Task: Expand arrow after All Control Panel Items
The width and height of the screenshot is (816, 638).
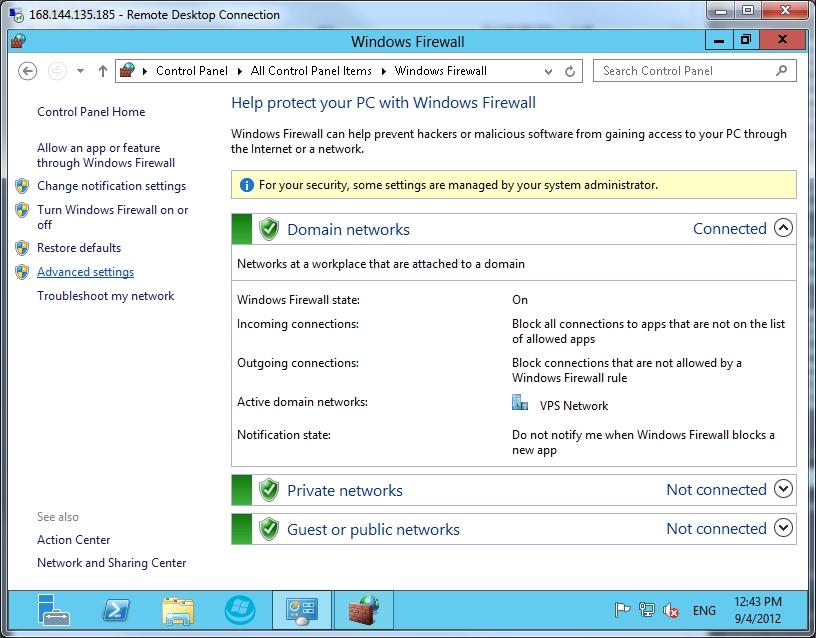Action: click(x=384, y=71)
